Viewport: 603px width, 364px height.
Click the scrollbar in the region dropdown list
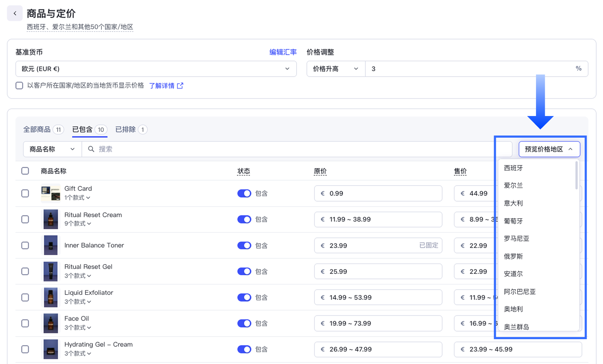(576, 176)
